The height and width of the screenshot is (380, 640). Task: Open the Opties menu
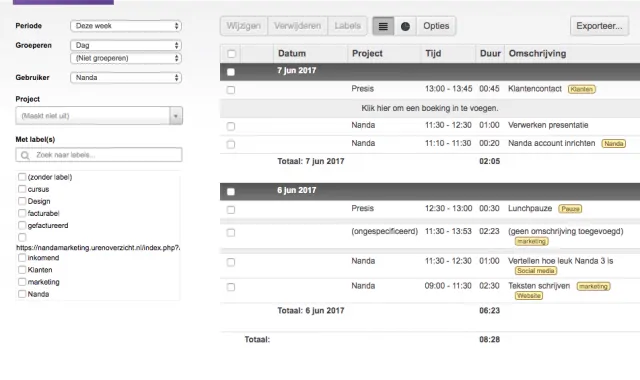[x=436, y=26]
